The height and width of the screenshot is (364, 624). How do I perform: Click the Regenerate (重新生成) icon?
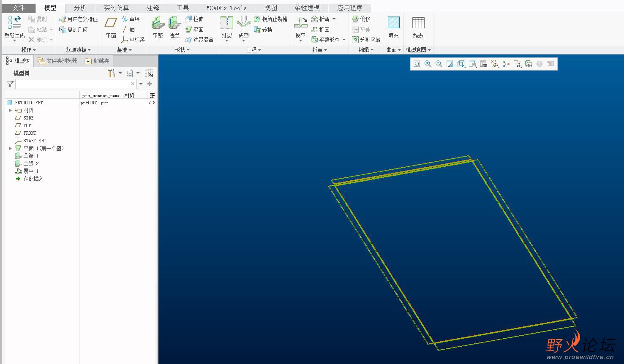pyautogui.click(x=14, y=23)
